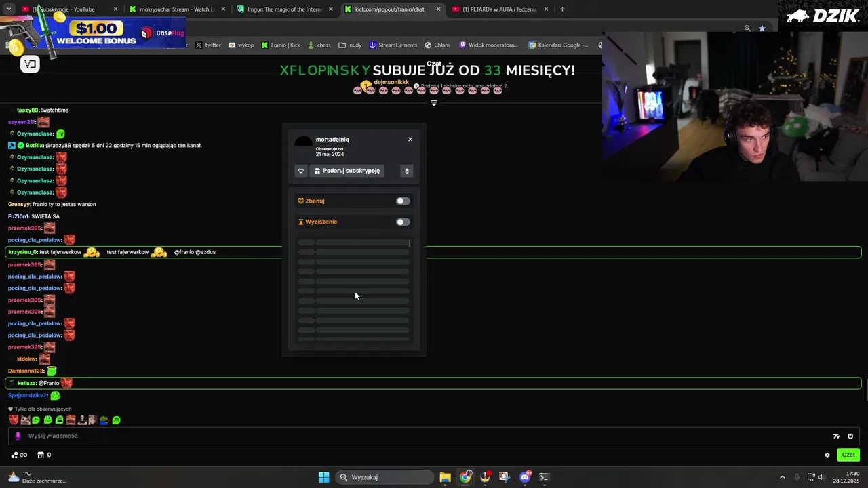Switch to mokrysuchar Stream tab
The image size is (868, 488).
176,9
